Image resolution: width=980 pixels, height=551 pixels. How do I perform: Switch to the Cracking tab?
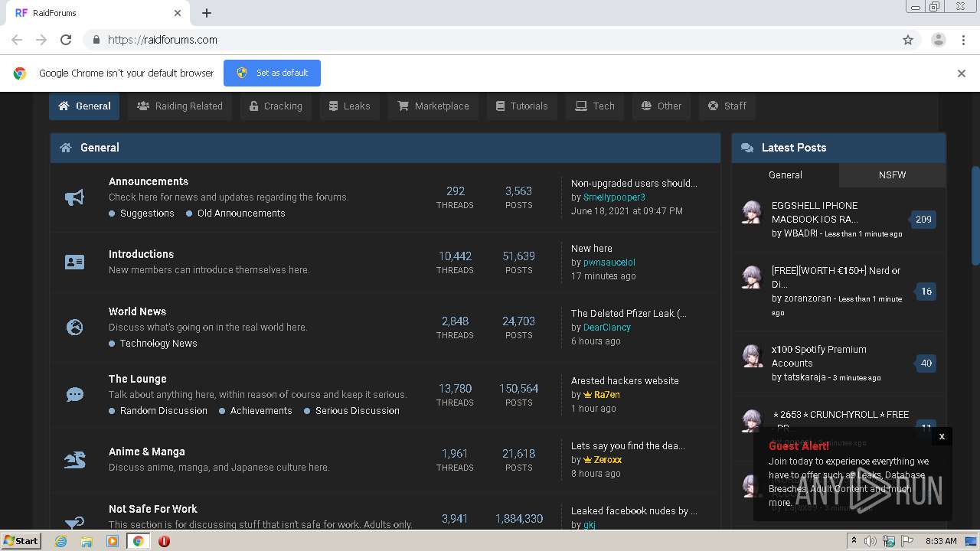(x=276, y=106)
